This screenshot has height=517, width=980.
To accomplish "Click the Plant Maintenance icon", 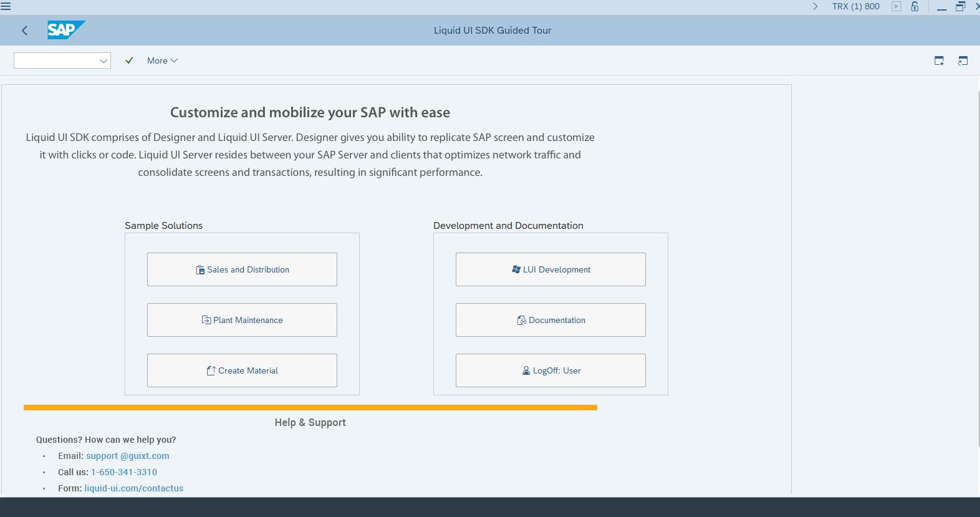I will pos(206,320).
